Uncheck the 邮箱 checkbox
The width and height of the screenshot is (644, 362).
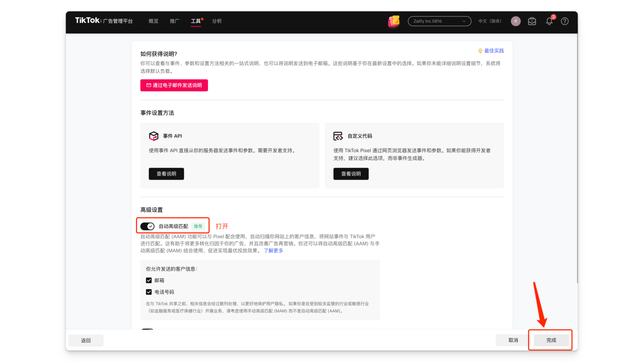(x=149, y=280)
